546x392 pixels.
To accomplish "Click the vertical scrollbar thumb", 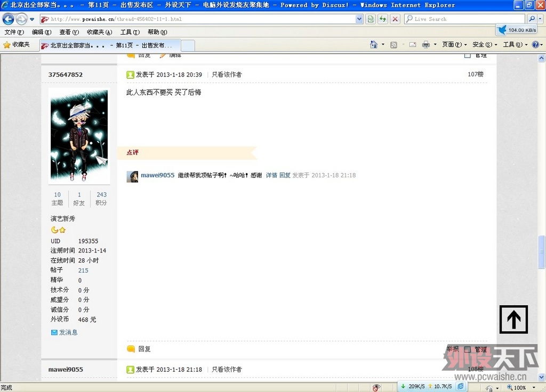I will pos(541,252).
